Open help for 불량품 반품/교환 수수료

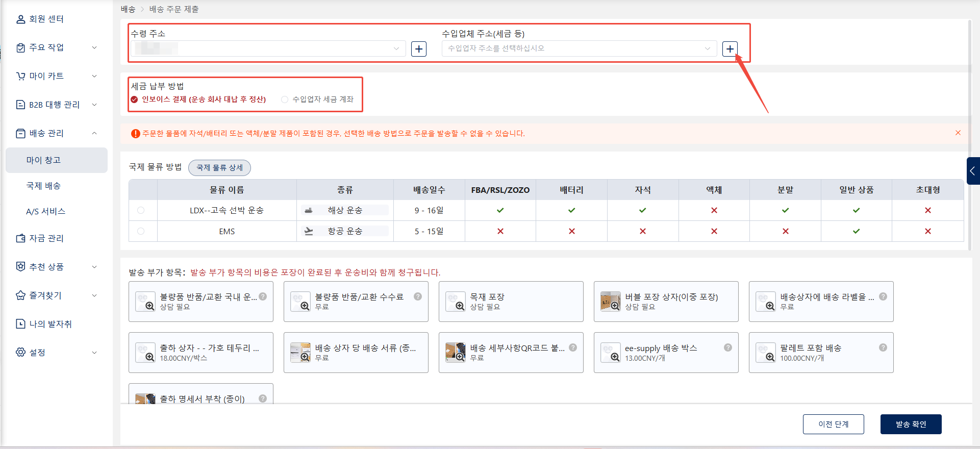(418, 296)
